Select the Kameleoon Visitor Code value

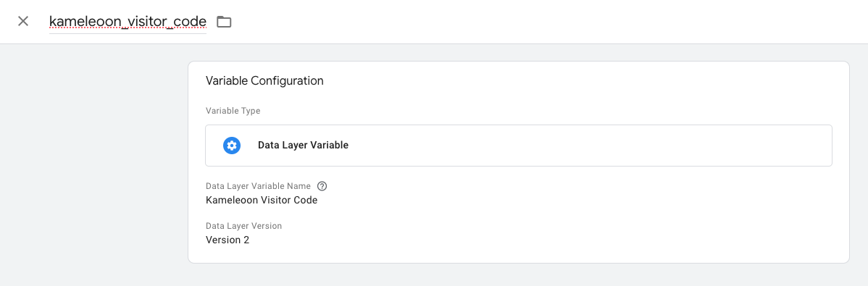(262, 201)
